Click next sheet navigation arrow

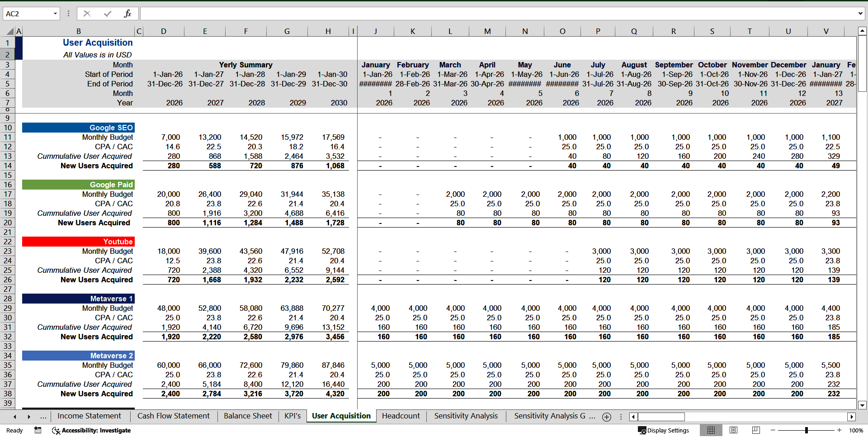29,417
